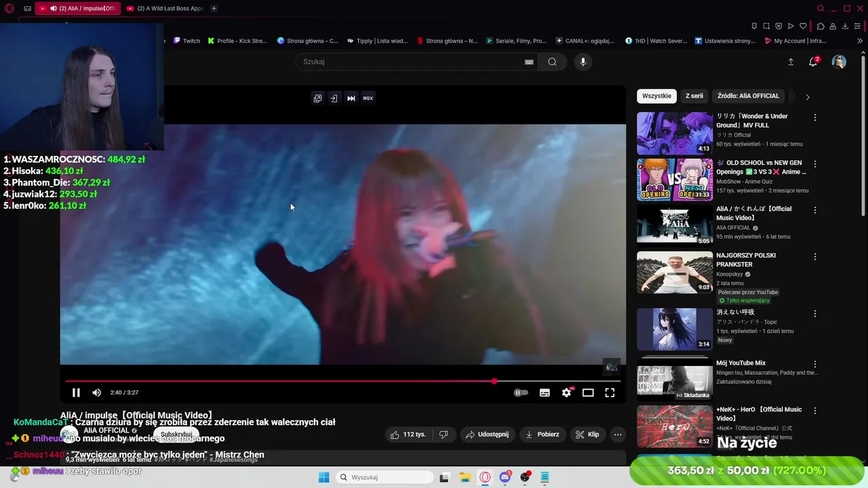Start voice search with the microphone
Screen dimensions: 868x488
[583, 62]
